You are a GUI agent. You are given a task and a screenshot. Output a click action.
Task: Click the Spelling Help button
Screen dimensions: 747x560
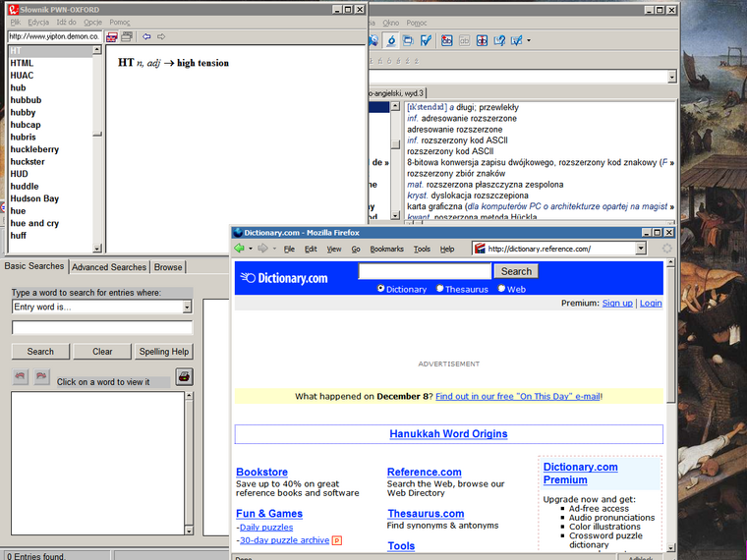tap(164, 352)
